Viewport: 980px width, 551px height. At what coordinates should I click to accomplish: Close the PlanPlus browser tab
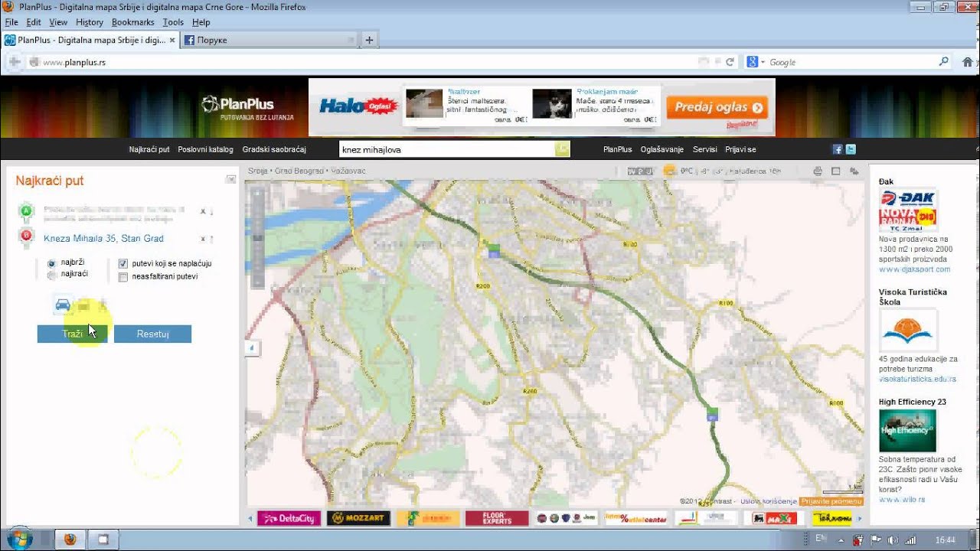(x=172, y=40)
